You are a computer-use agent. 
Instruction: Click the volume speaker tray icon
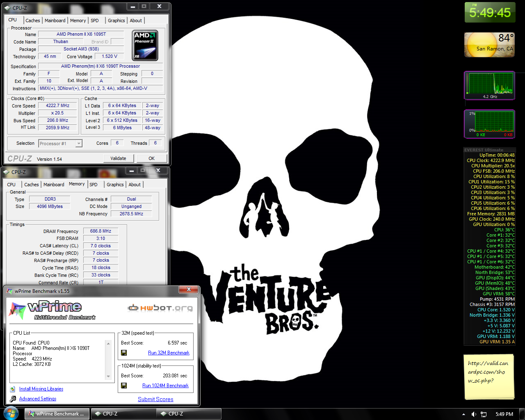click(x=474, y=414)
